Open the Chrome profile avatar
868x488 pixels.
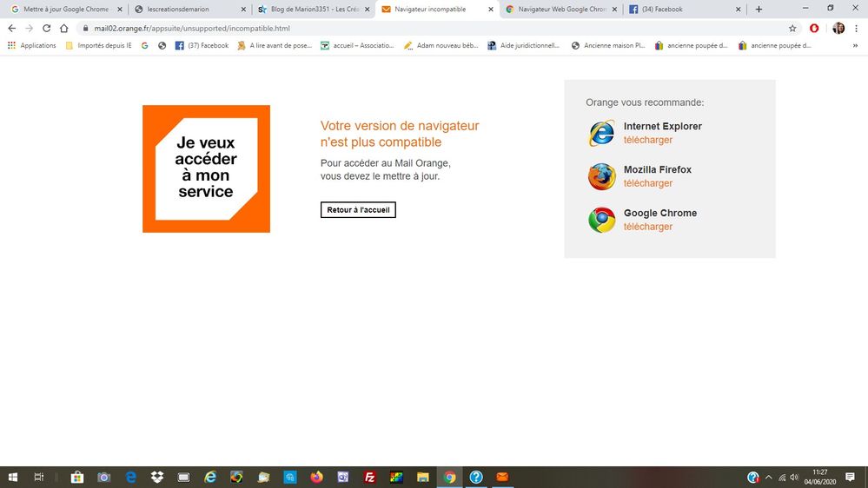click(838, 28)
